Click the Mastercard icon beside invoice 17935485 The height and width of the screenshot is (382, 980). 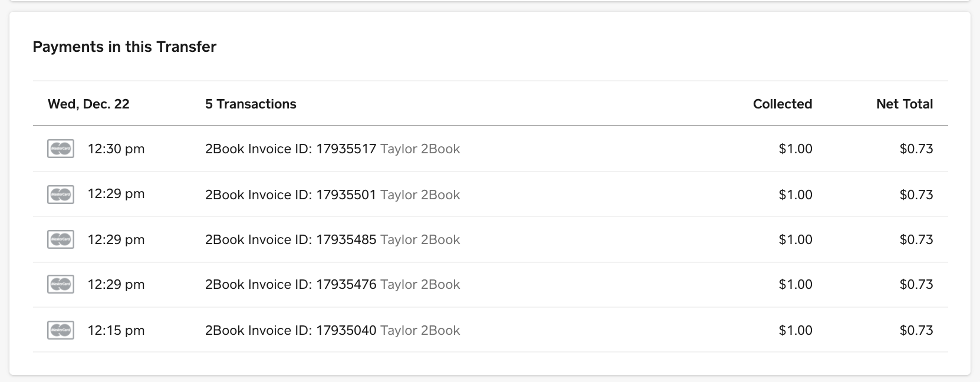pos(60,239)
